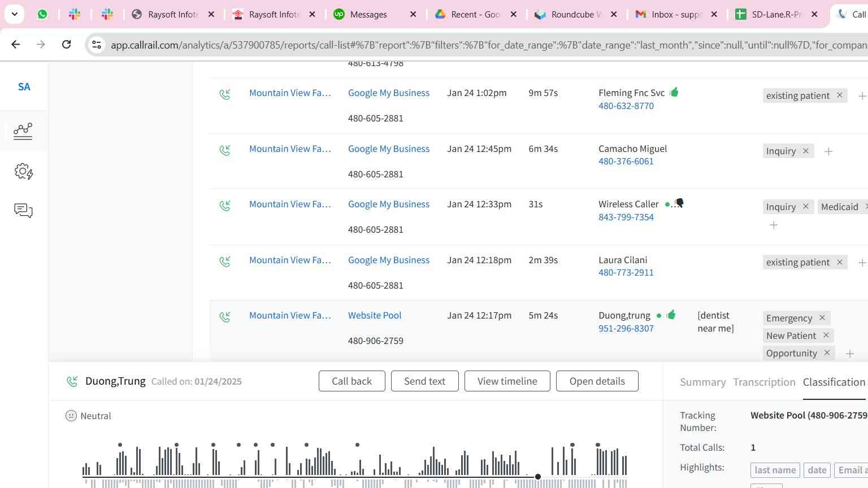Image resolution: width=868 pixels, height=488 pixels.
Task: Click the dentist near me keyword text
Action: pyautogui.click(x=715, y=322)
